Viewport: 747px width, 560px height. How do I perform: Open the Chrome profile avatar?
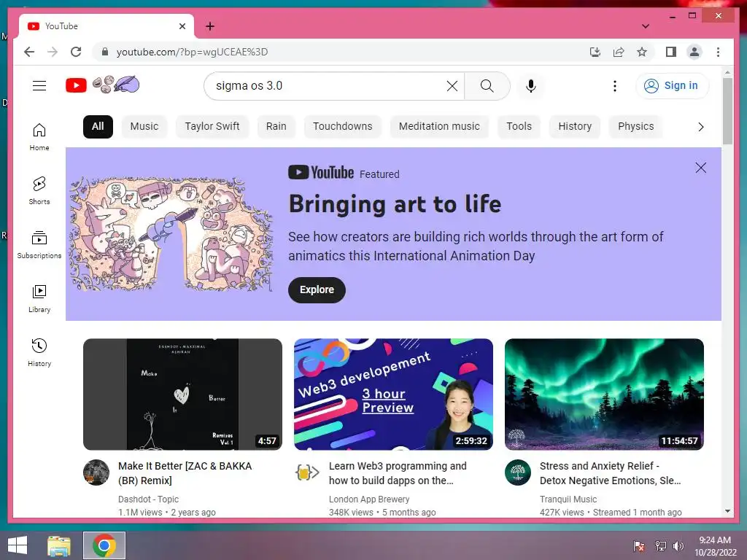pos(694,52)
